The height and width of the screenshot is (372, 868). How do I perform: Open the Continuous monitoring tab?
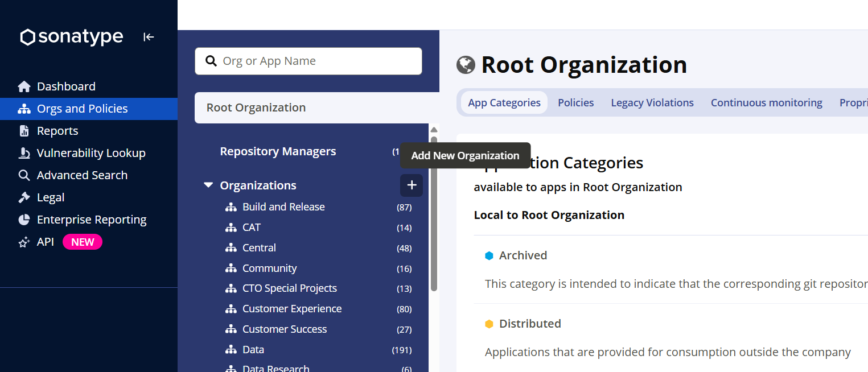(x=766, y=103)
